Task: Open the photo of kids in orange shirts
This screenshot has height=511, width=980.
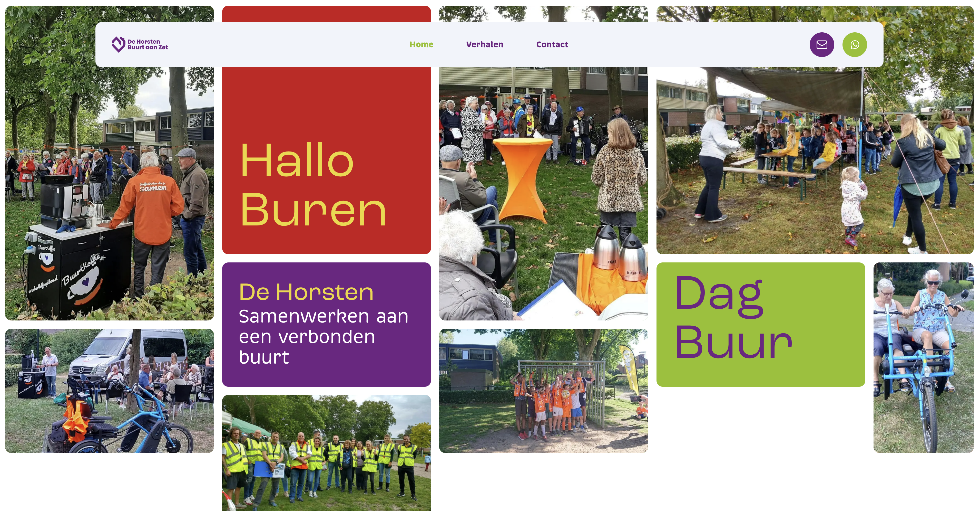Action: pyautogui.click(x=544, y=391)
